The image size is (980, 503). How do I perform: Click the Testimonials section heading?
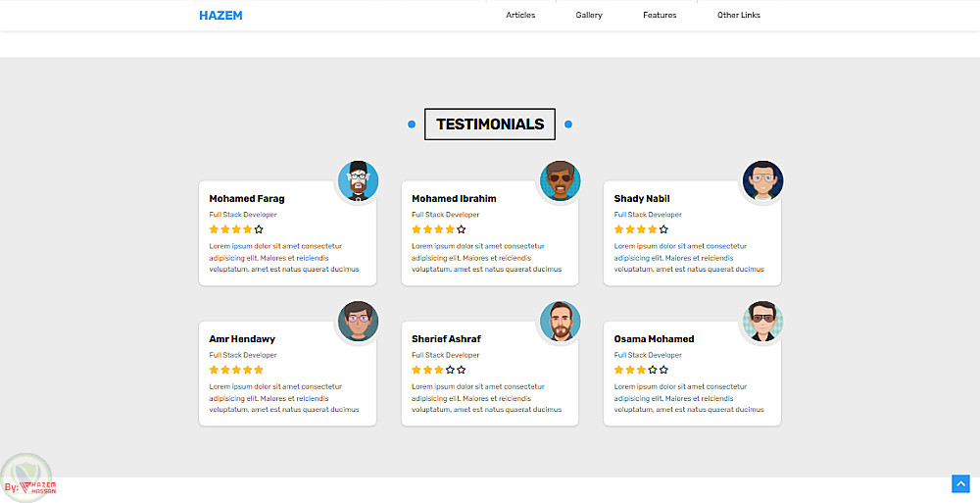pyautogui.click(x=490, y=125)
